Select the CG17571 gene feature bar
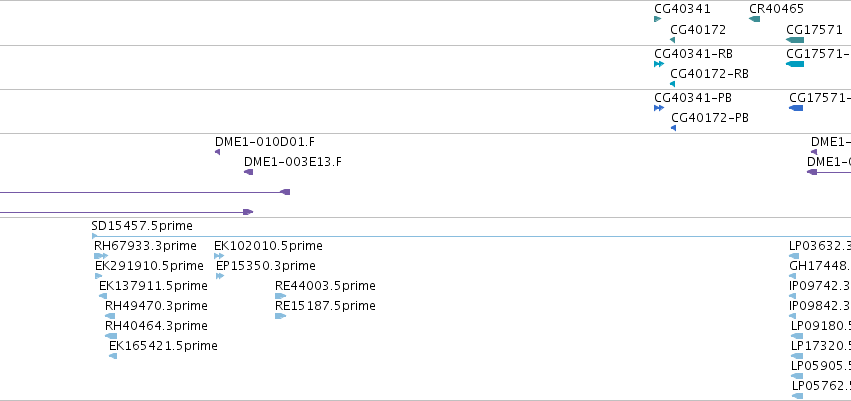851x401 pixels. (x=795, y=40)
